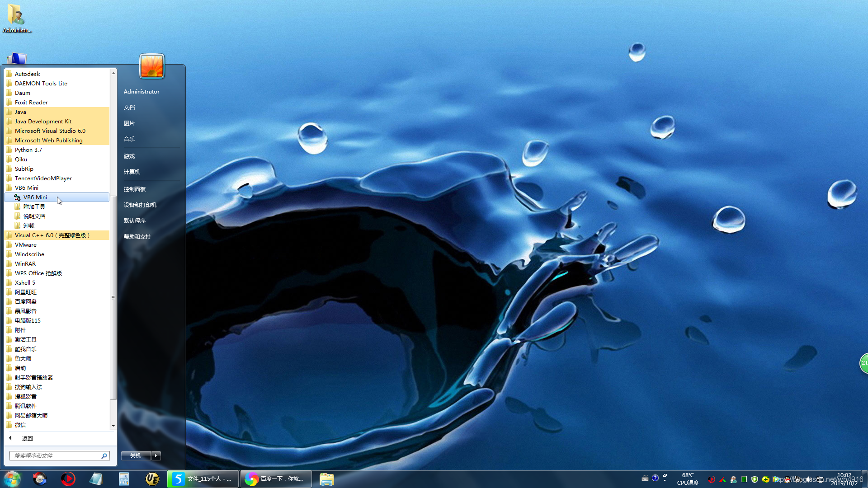Screen dimensions: 868x488
Task: Click the green shield tray icon
Action: click(x=755, y=479)
